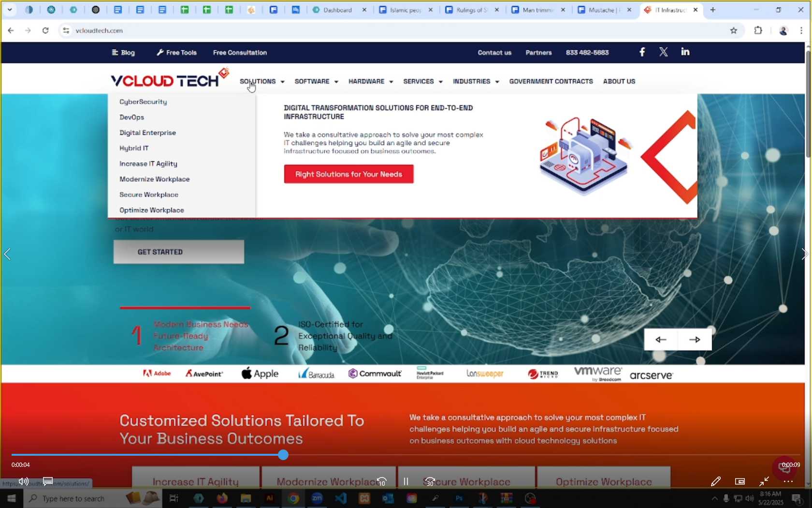This screenshot has height=508, width=812.
Task: Open the Chrome three-dot menu
Action: tap(801, 30)
